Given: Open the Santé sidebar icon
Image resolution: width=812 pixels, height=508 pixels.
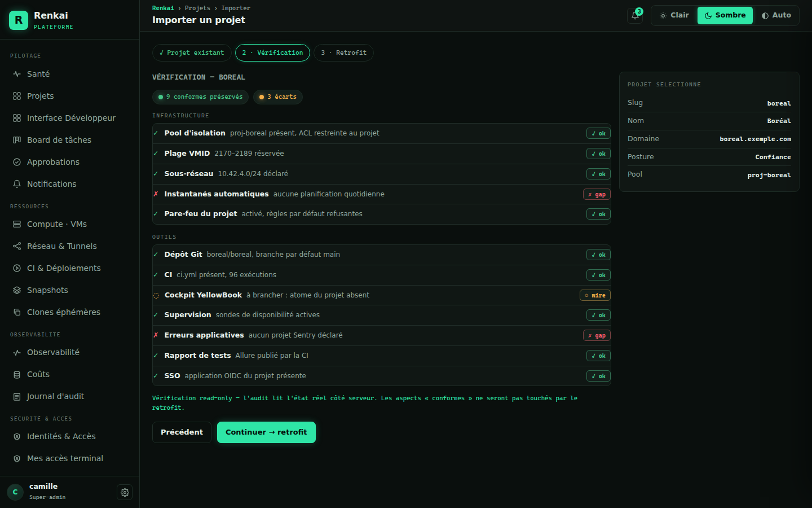Looking at the screenshot, I should tap(17, 74).
